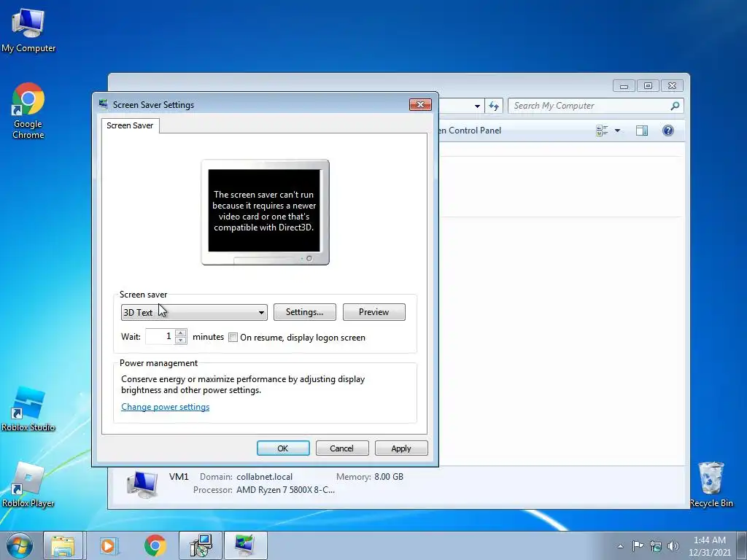This screenshot has height=560, width=747.
Task: Open Chrome from the taskbar
Action: click(x=155, y=545)
